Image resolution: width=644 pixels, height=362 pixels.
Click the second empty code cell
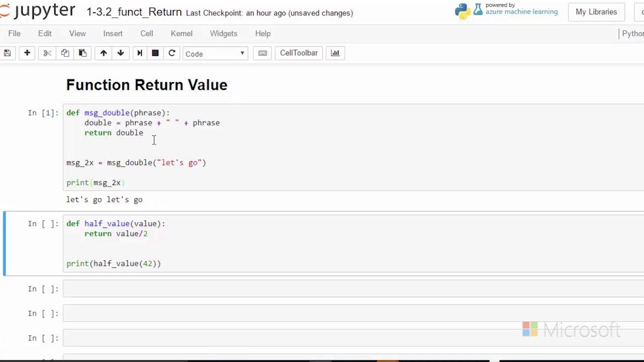point(353,313)
